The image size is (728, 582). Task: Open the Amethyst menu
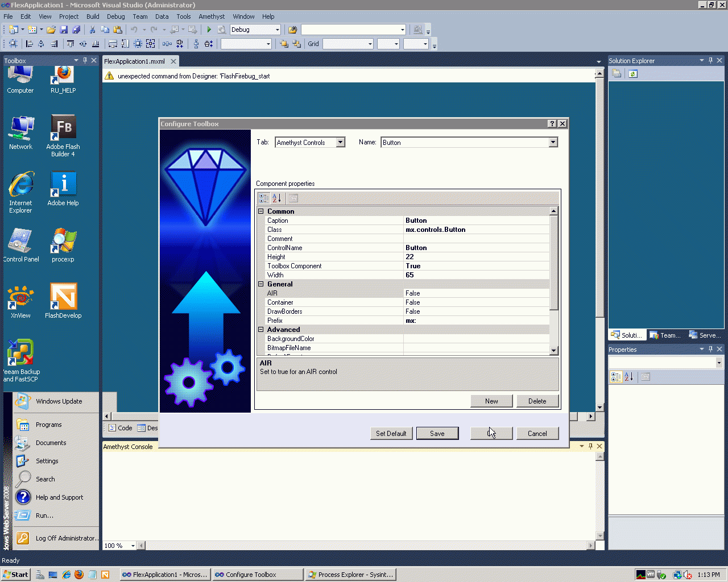212,16
